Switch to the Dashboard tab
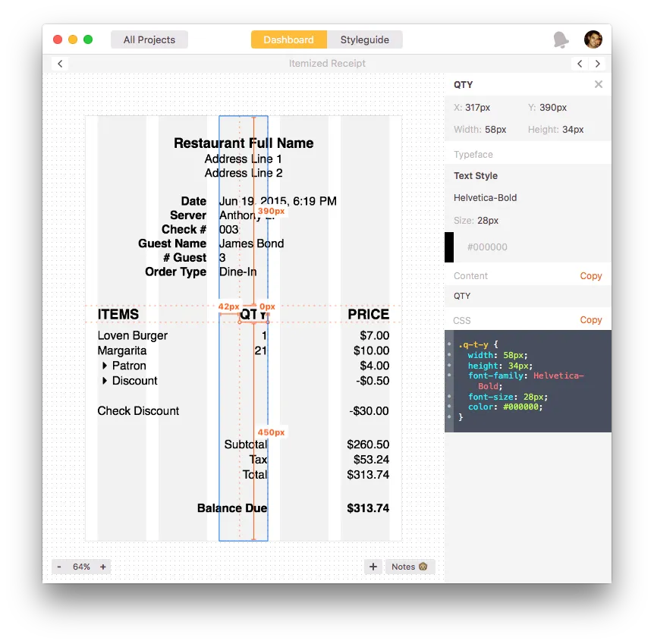The width and height of the screenshot is (654, 644). click(x=288, y=39)
